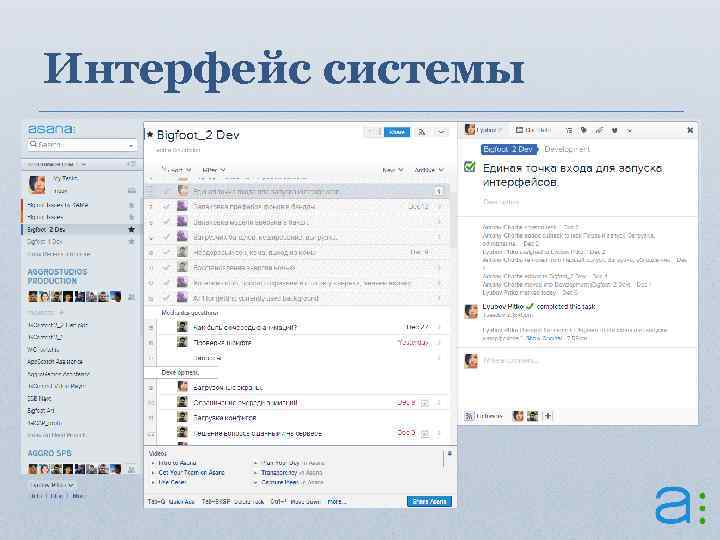This screenshot has width=720, height=540.
Task: Toggle checkmark on the task dated Dec 9 with gray avatar
Action: pyautogui.click(x=167, y=252)
